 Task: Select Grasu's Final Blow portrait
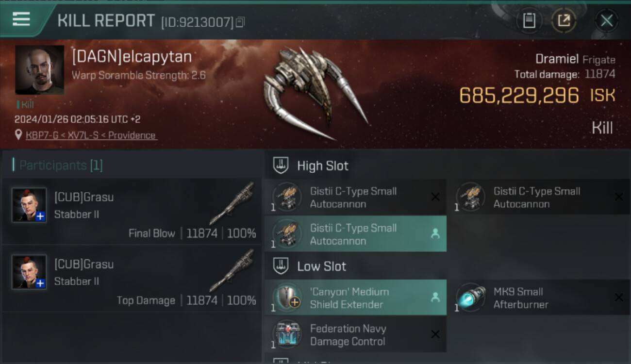point(29,205)
